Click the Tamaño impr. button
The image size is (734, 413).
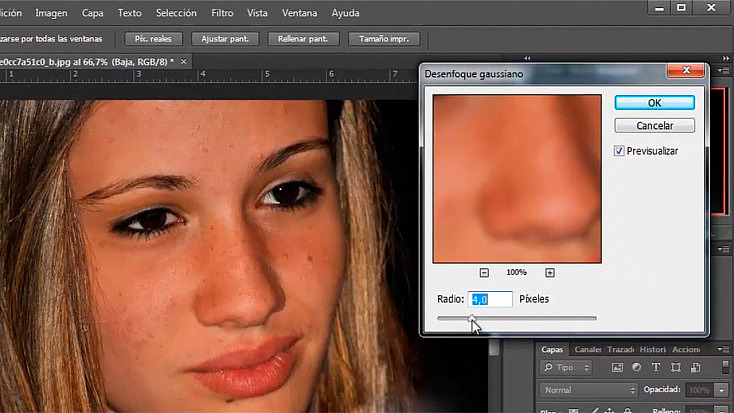(x=384, y=39)
